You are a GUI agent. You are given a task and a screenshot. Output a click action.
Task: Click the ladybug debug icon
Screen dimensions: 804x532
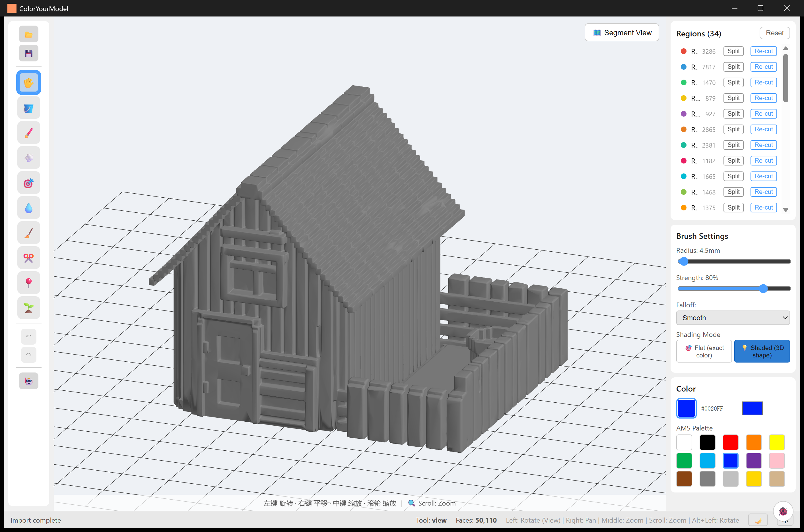783,511
